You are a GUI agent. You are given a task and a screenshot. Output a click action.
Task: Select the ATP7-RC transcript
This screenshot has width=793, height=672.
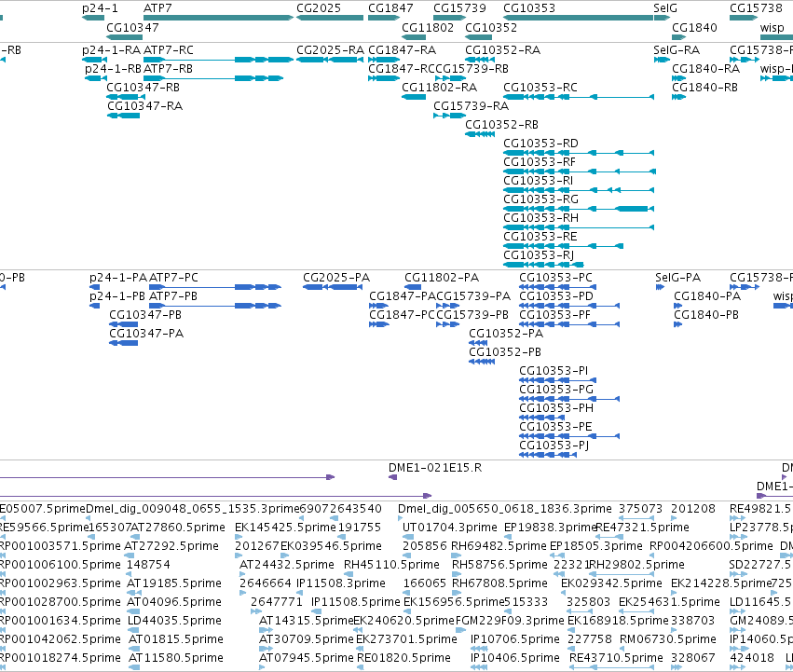coord(218,60)
